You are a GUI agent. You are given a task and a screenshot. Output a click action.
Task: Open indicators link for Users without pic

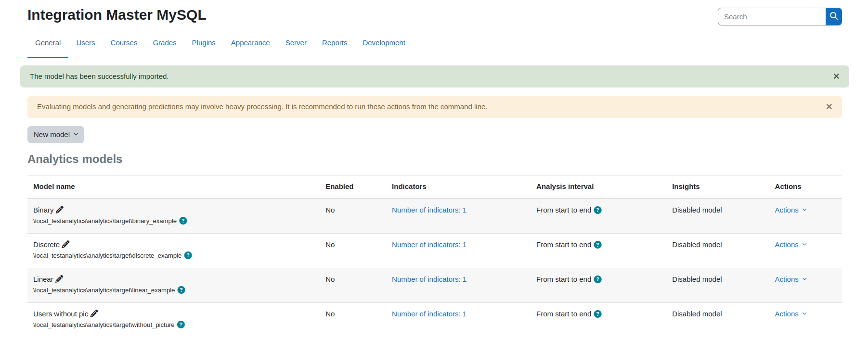429,314
